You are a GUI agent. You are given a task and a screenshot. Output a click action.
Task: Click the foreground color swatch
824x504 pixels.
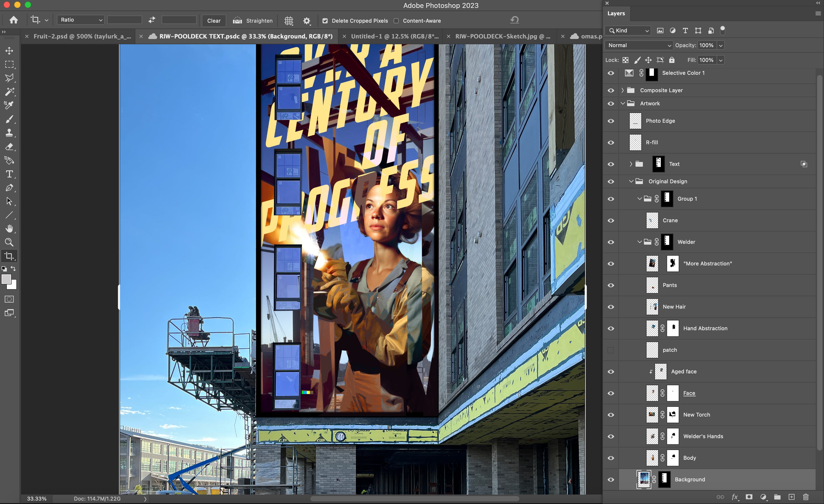pos(6,279)
